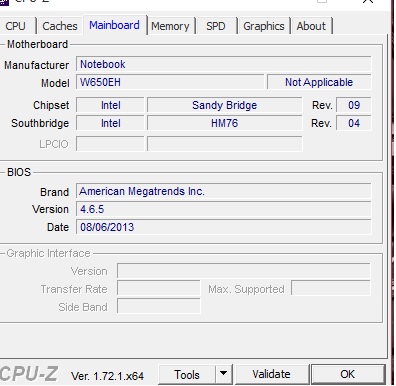396x386 pixels.
Task: Open the Memory tab
Action: (x=170, y=26)
